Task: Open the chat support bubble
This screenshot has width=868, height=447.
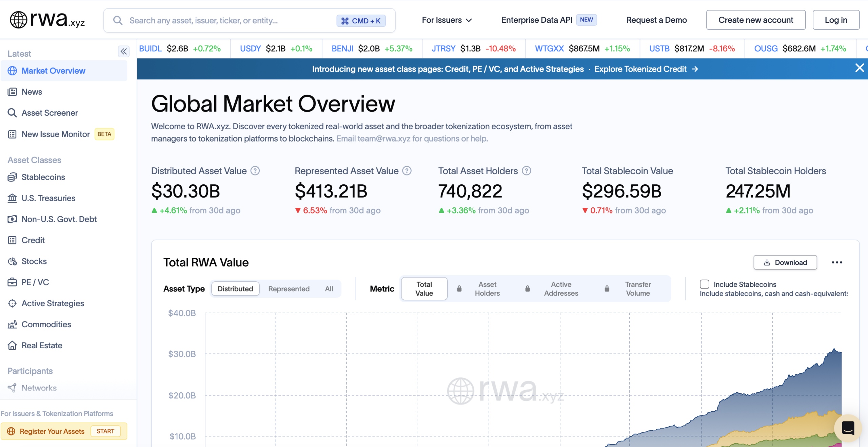Action: [x=848, y=428]
